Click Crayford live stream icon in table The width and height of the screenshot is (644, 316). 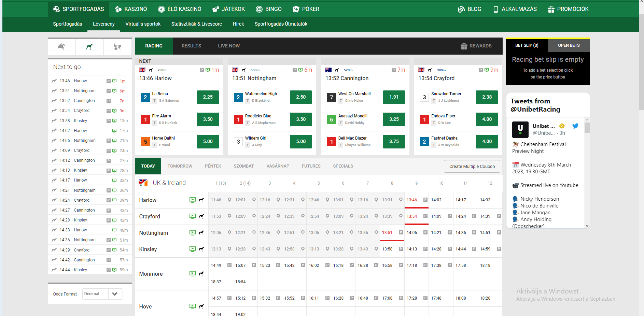[x=193, y=216]
